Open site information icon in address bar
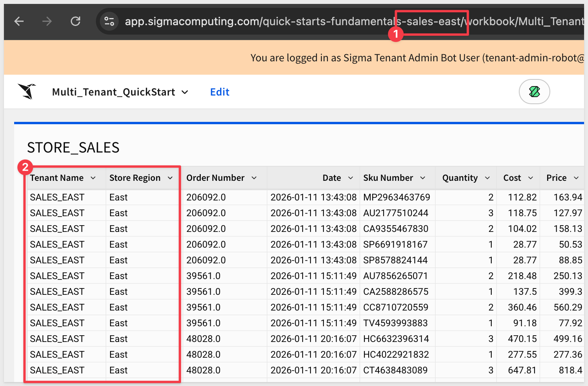The width and height of the screenshot is (588, 386). click(x=109, y=21)
